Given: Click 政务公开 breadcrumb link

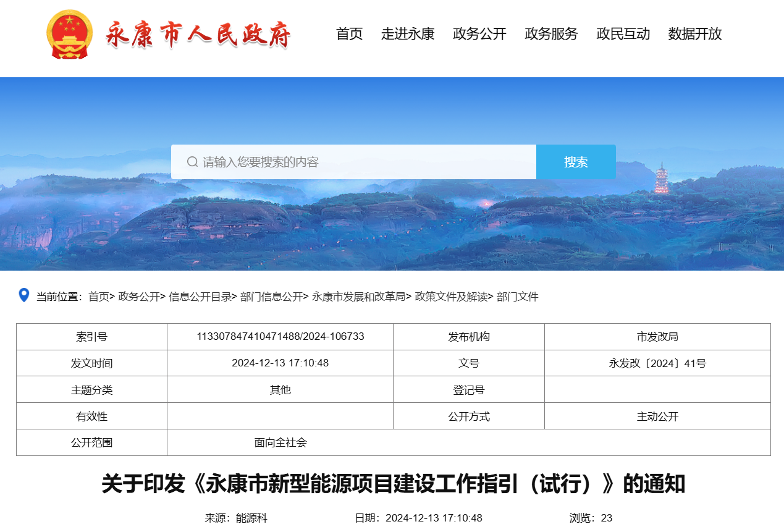Looking at the screenshot, I should click(x=139, y=297).
